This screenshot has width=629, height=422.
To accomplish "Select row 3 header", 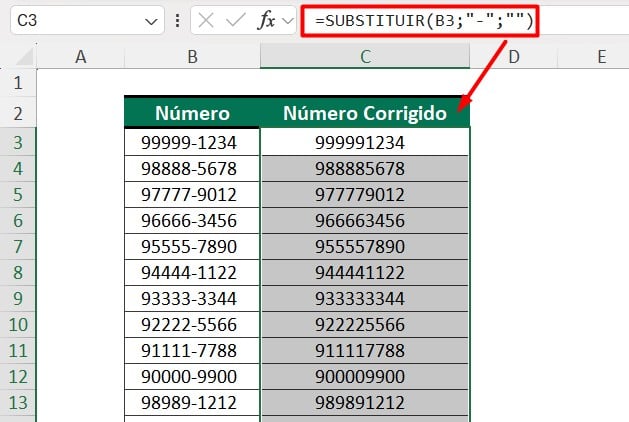I will click(18, 142).
